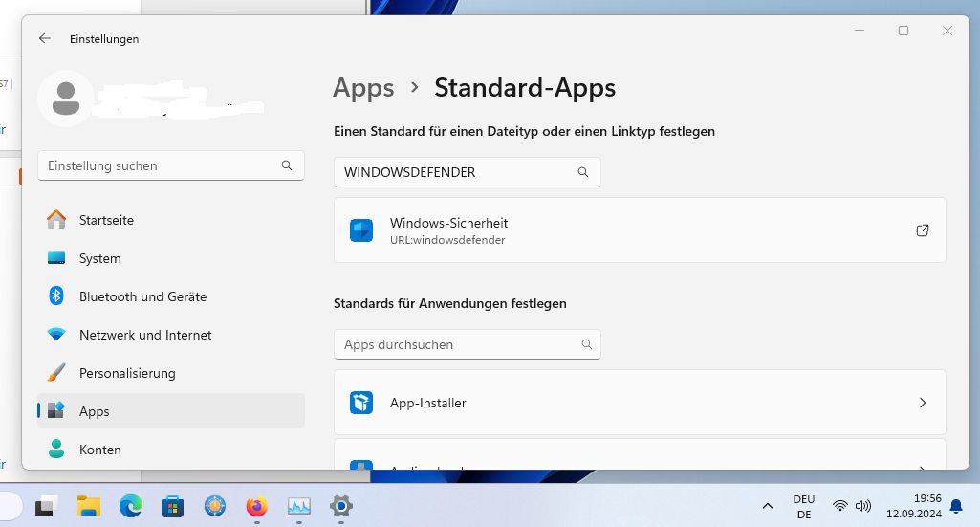Click the search icon beside WINDOWSDEFENDER

pos(583,172)
